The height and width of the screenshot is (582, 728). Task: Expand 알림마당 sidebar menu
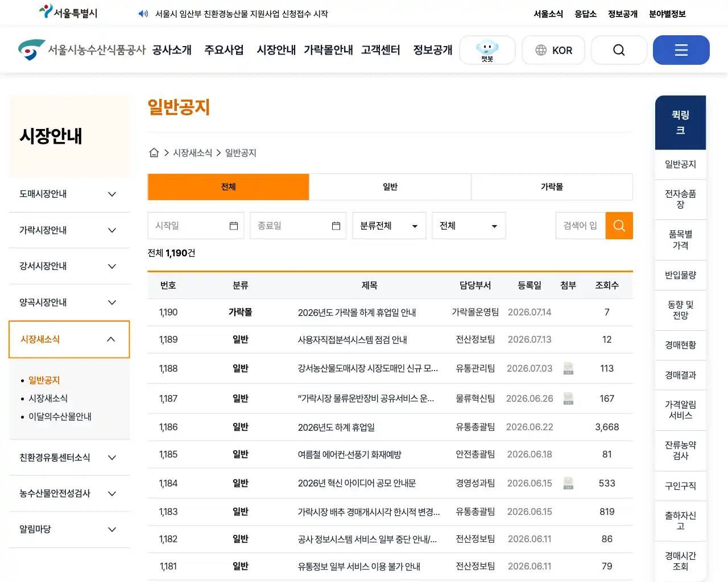pyautogui.click(x=69, y=529)
